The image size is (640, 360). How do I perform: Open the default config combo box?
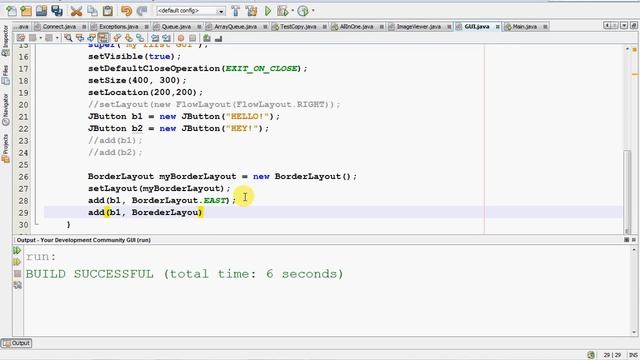(191, 11)
